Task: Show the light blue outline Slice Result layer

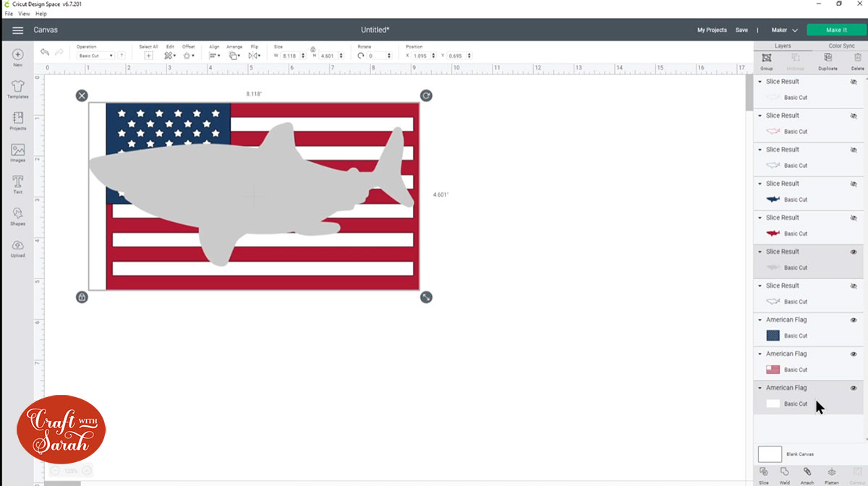Action: coord(854,150)
